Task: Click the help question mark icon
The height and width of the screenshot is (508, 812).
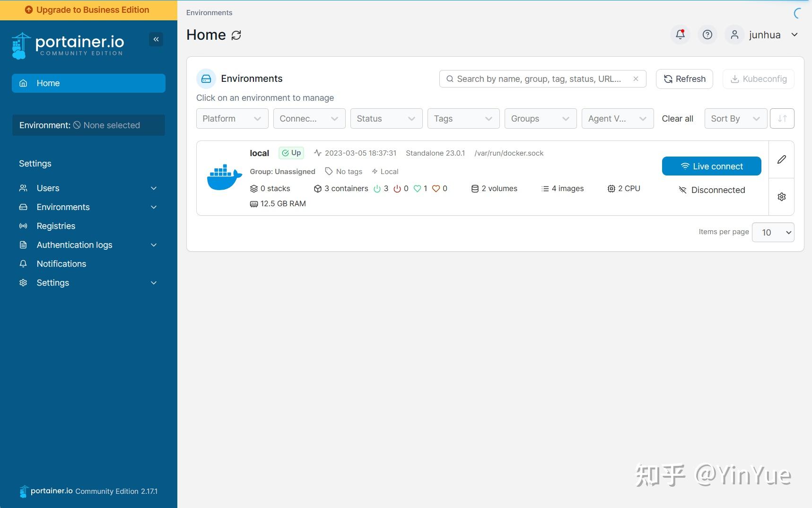Action: (707, 35)
